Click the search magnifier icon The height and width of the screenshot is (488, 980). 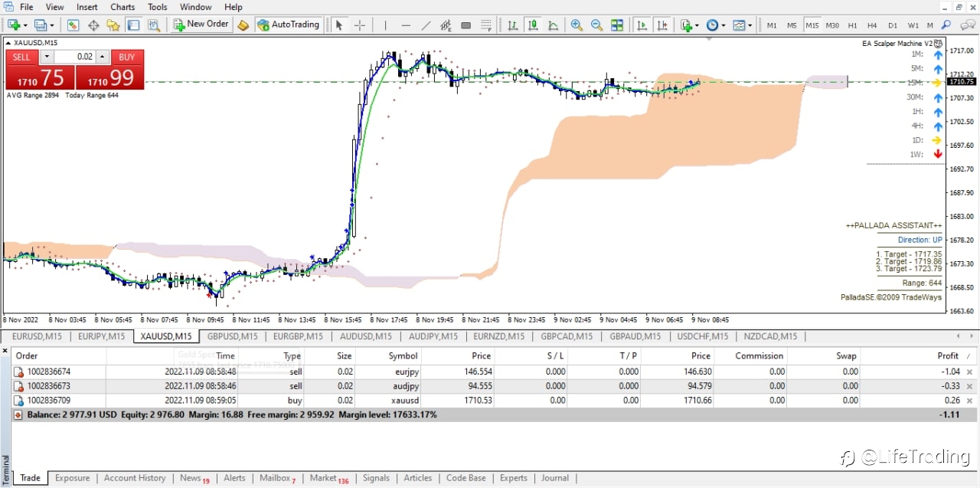click(x=946, y=25)
